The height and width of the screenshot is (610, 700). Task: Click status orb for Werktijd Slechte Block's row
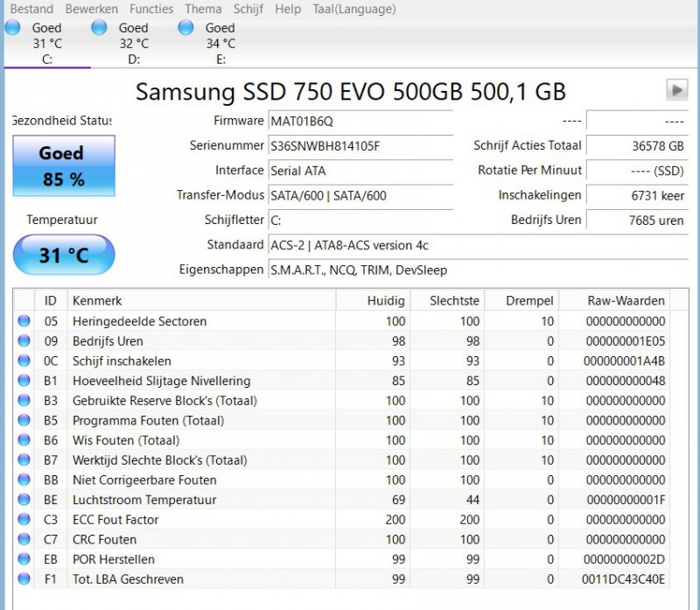[24, 459]
